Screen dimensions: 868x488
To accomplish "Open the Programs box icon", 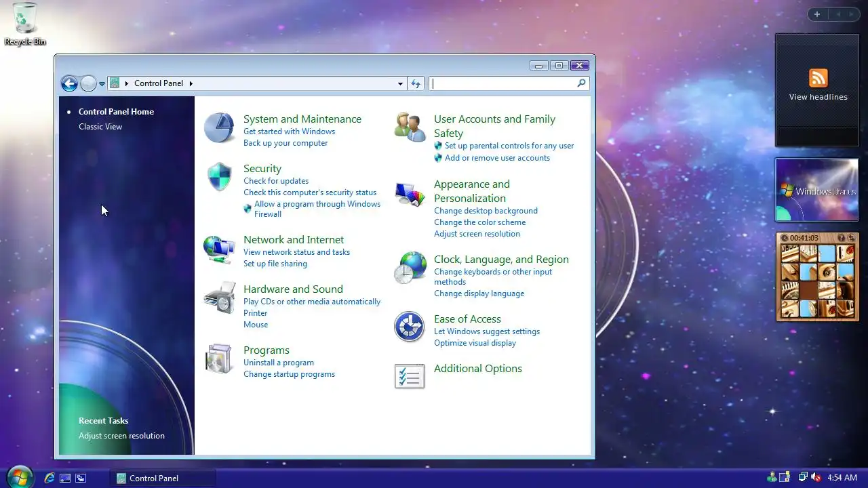I will [219, 359].
